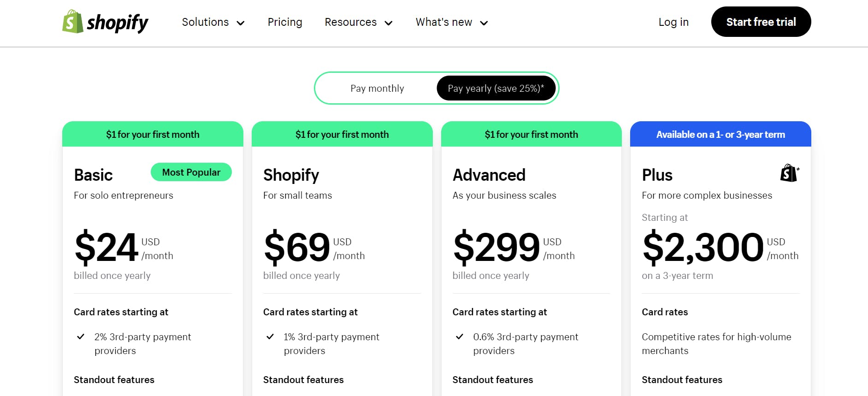868x396 pixels.
Task: Switch billing toggle to monthly payments
Action: pos(377,88)
